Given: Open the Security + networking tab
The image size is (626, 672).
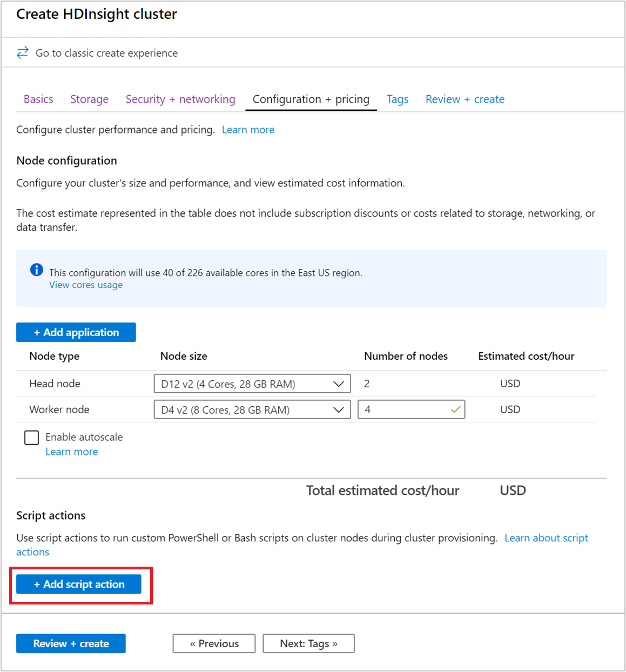Looking at the screenshot, I should point(180,99).
